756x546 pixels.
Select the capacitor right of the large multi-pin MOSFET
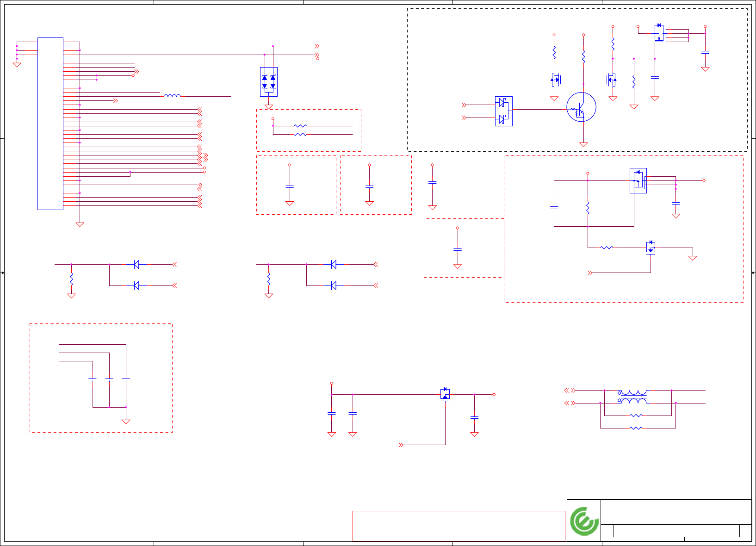[x=675, y=203]
